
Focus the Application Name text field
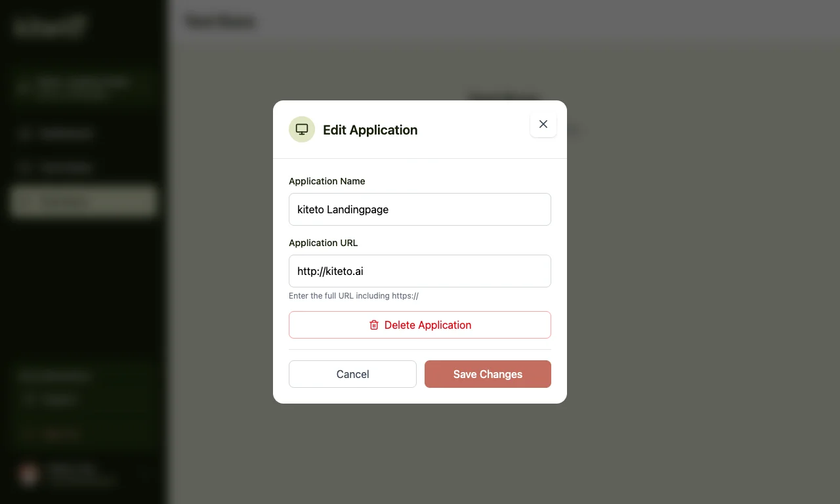tap(420, 209)
